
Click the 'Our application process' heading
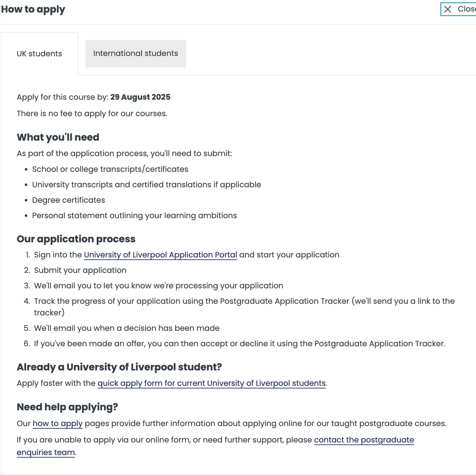click(x=76, y=239)
